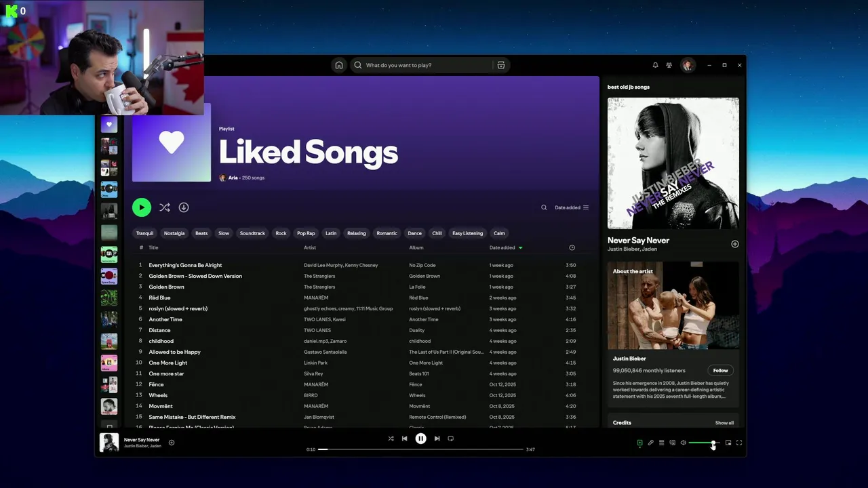868x488 pixels.
Task: Open The Stranglers artist on Golden Brown row
Action: [319, 287]
